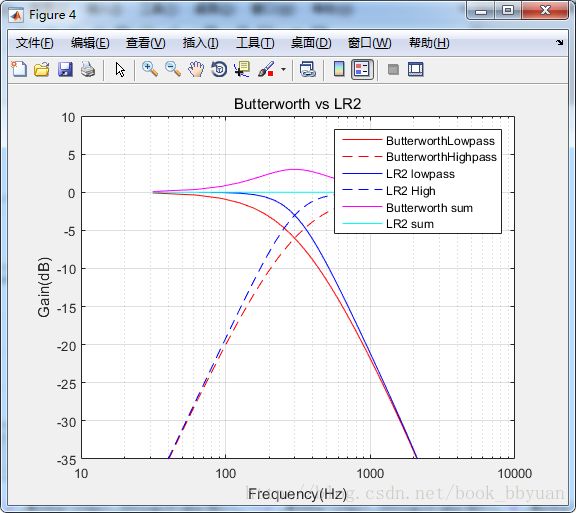576x513 pixels.
Task: Click the cyan LR2 sum line sample in legend
Action: tap(362, 223)
